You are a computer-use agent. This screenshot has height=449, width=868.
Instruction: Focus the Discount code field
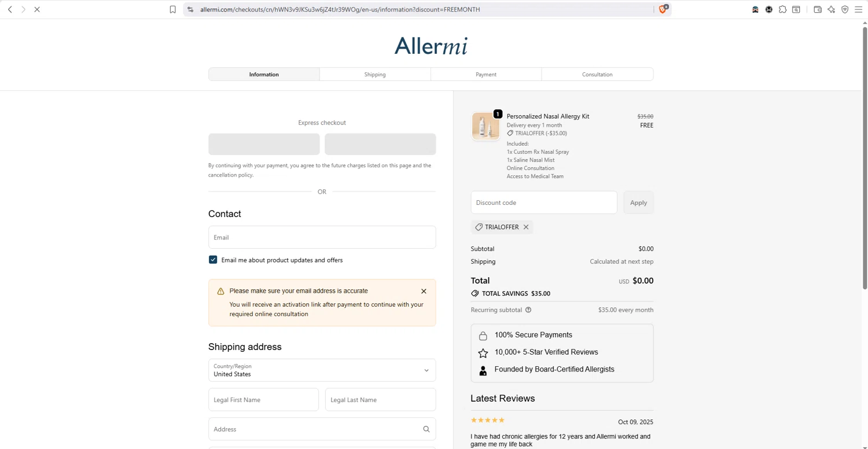[x=544, y=203]
